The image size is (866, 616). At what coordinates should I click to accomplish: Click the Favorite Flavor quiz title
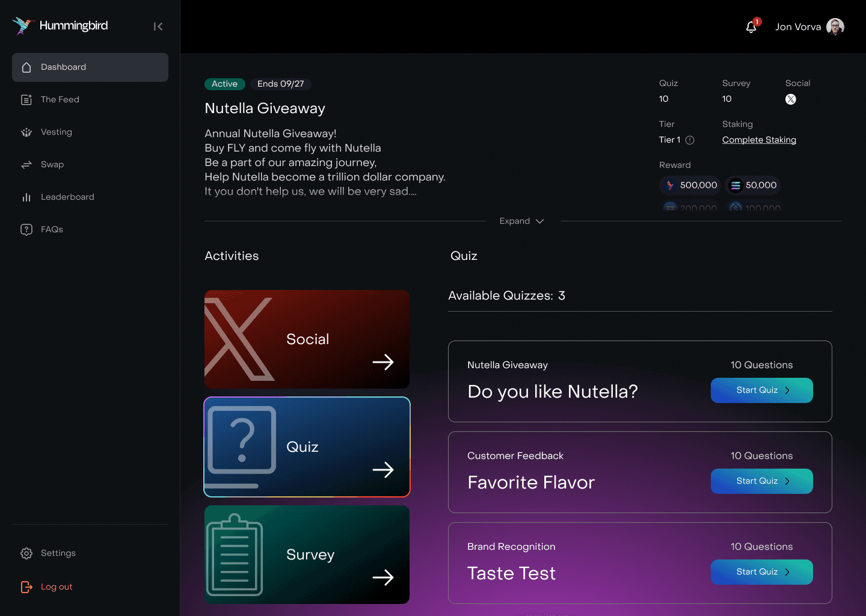[x=531, y=482]
